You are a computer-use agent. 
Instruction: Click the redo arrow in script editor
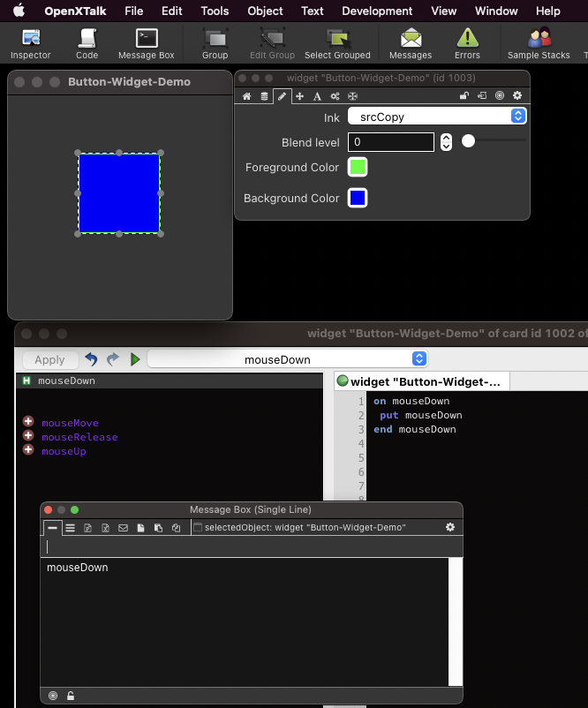[x=113, y=359]
